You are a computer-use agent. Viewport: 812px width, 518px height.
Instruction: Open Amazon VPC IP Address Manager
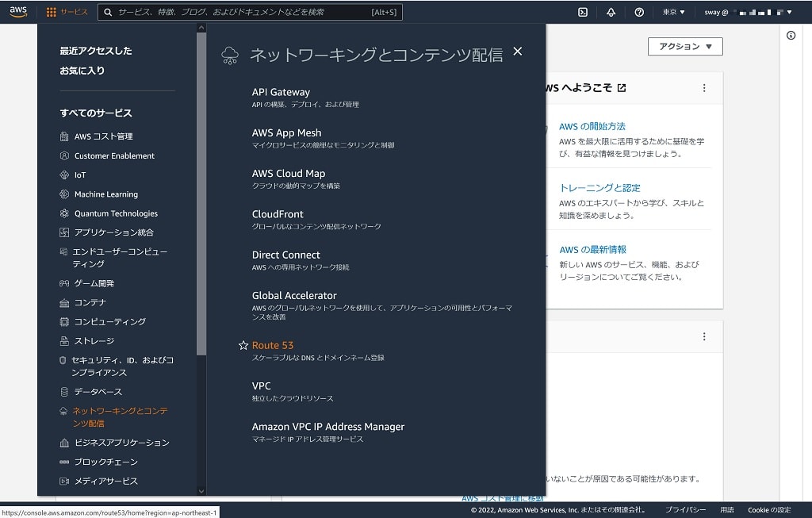click(327, 427)
